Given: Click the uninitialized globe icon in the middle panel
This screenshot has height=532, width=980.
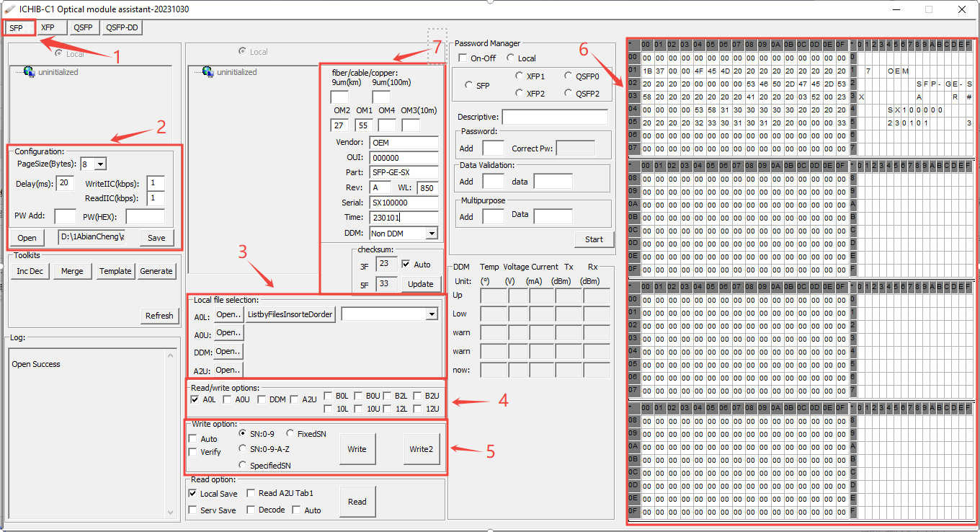Looking at the screenshot, I should (x=208, y=72).
